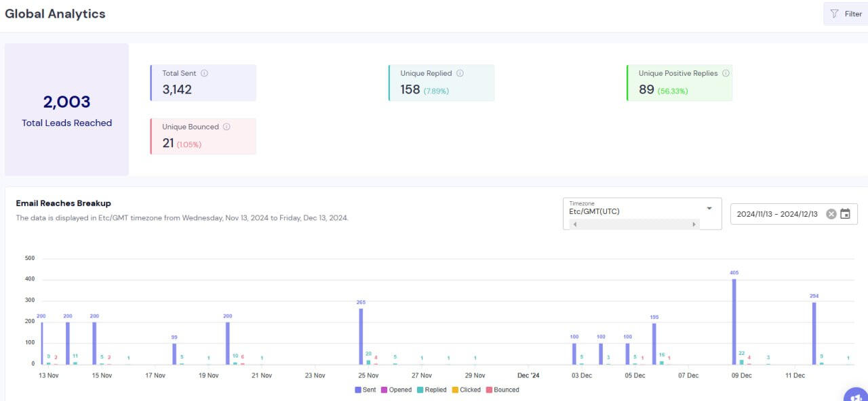Click info icon beside Unique Positive Replies
The width and height of the screenshot is (868, 401).
[x=726, y=73]
